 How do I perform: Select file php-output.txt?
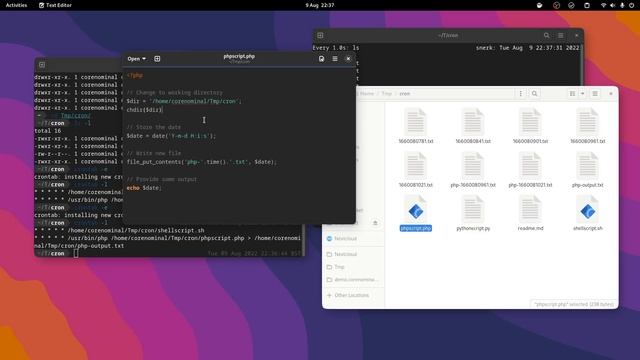pos(588,169)
